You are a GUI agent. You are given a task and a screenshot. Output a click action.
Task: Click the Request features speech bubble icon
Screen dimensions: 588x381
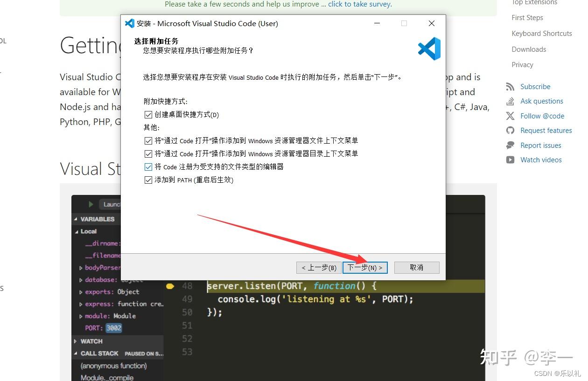(510, 131)
